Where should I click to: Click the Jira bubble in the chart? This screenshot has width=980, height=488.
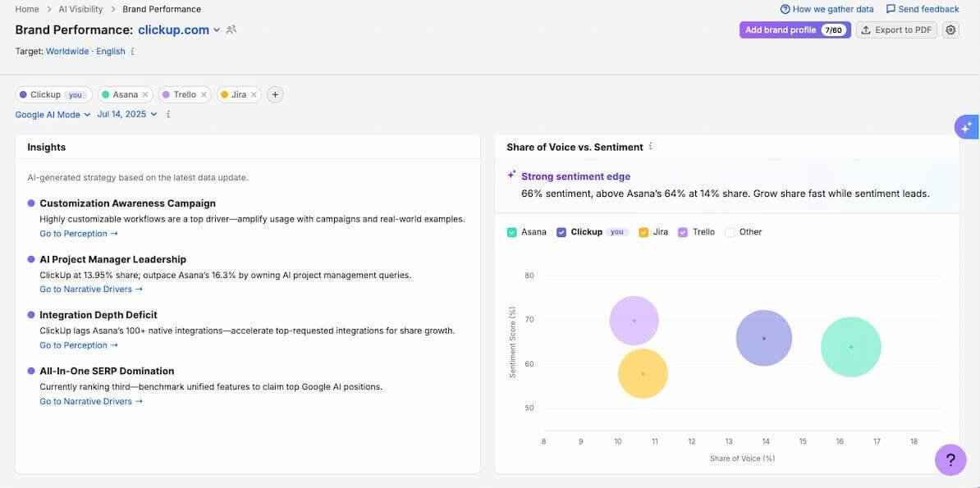click(643, 374)
